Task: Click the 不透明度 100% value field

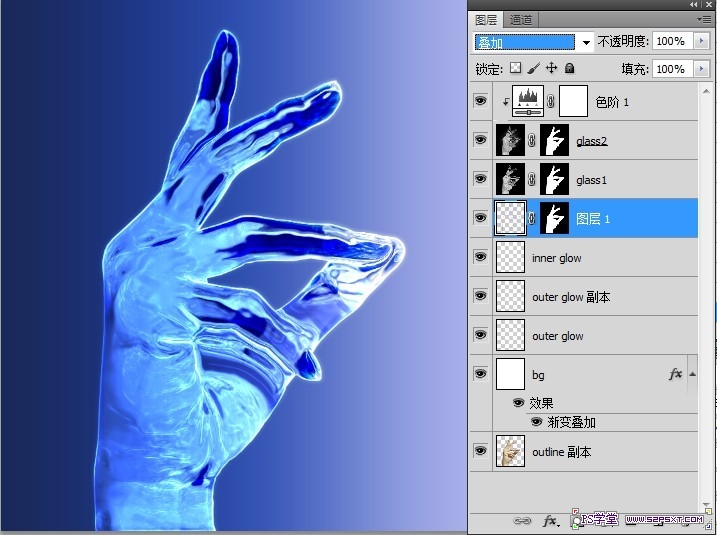Action: (x=673, y=41)
